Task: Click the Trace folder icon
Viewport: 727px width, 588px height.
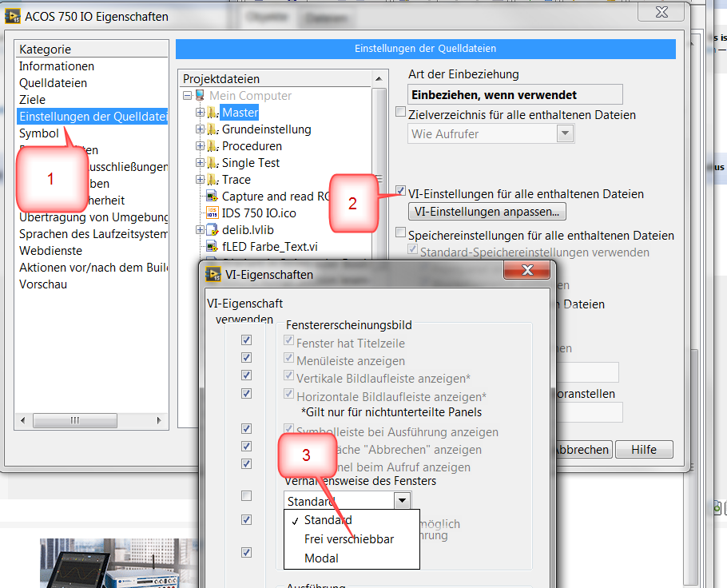Action: (213, 180)
